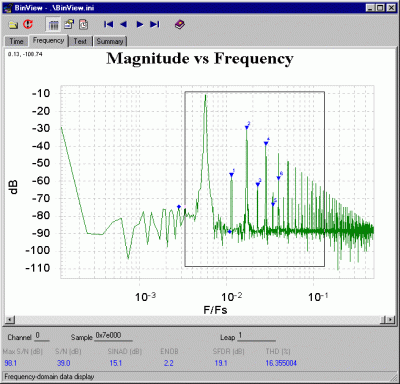Select the Frequency tab

coord(48,41)
